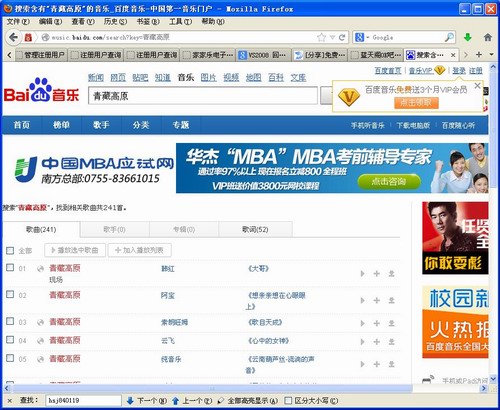500x410 pixels.
Task: Download song 02 by 阿宝
Action: pos(391,301)
